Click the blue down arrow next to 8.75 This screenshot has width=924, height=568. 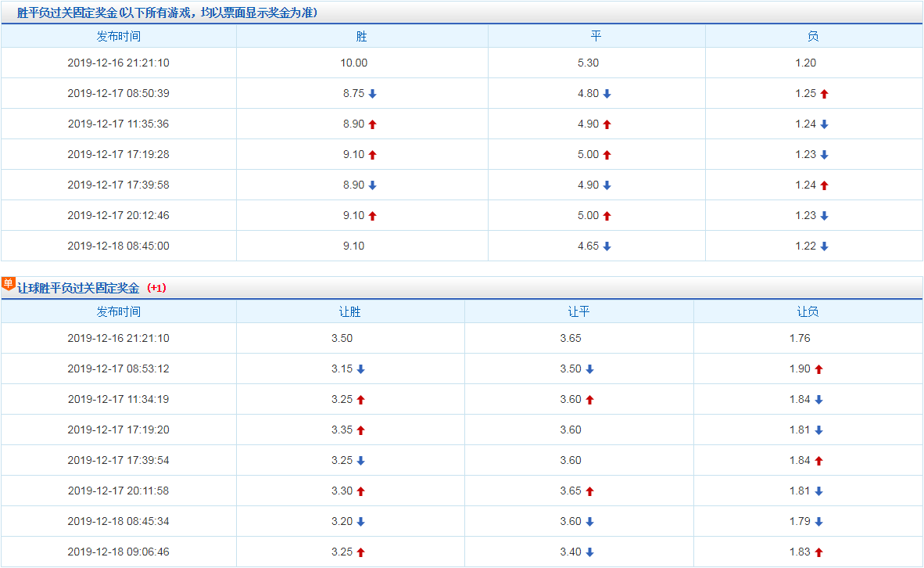coord(374,93)
